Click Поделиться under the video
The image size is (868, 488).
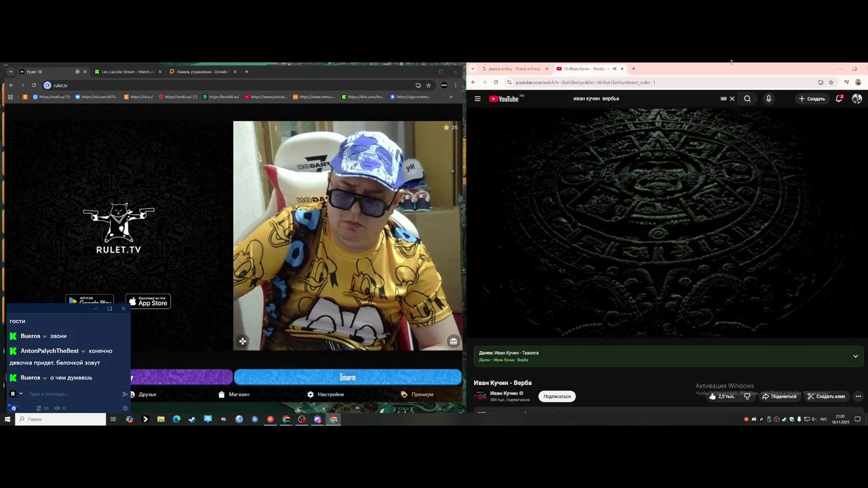[779, 396]
